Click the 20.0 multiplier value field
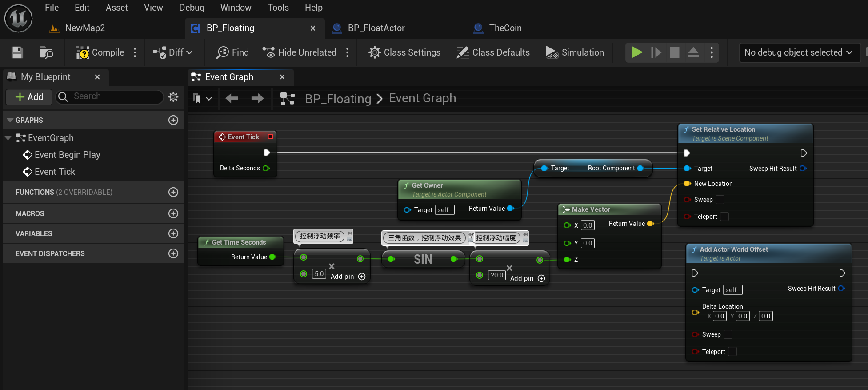Screen dimensions: 868x390 coord(497,275)
